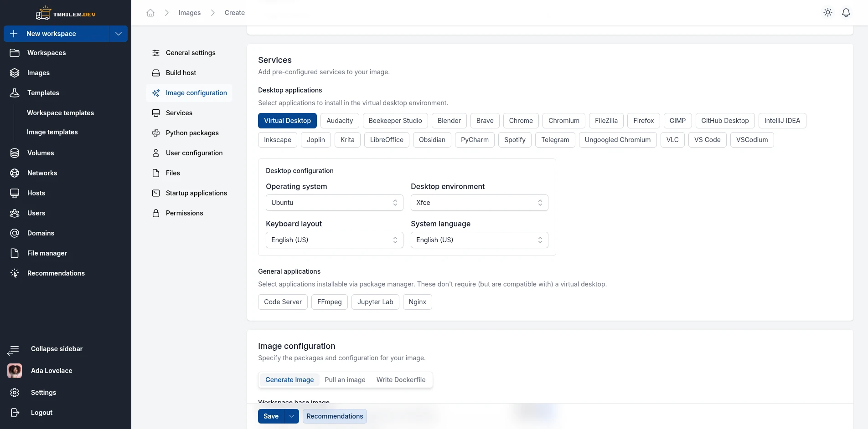This screenshot has height=429, width=868.
Task: Go to the Files section link
Action: (x=189, y=173)
